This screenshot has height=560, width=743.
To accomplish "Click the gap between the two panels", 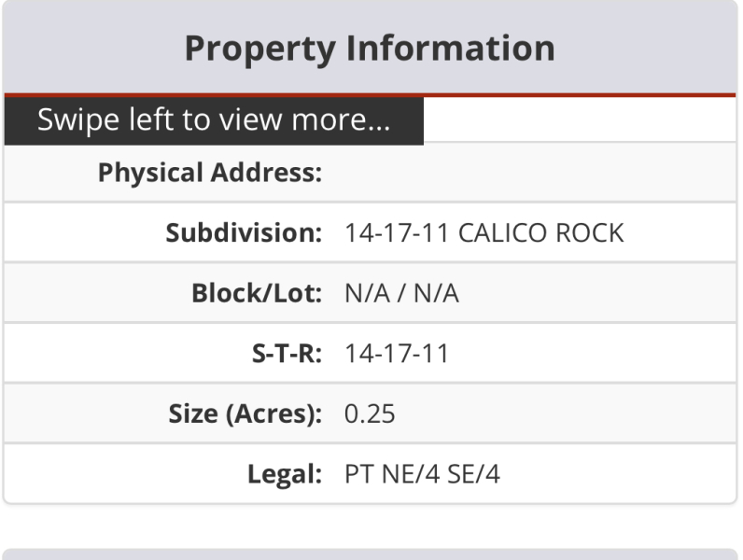I will click(x=370, y=527).
